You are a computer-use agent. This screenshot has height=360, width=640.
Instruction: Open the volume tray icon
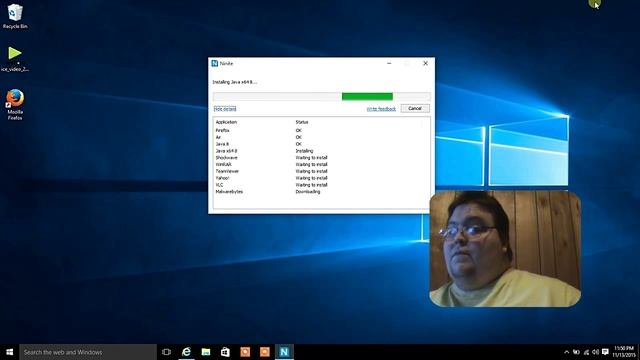(x=596, y=352)
